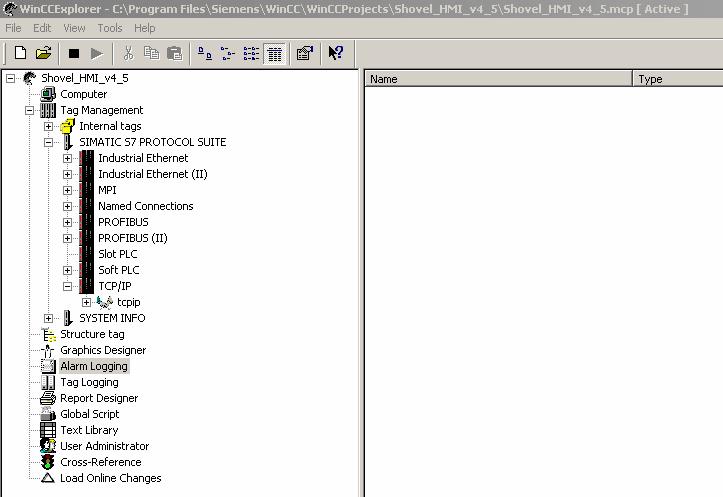Collapse the Tag Management node
This screenshot has height=497, width=723.
click(29, 111)
